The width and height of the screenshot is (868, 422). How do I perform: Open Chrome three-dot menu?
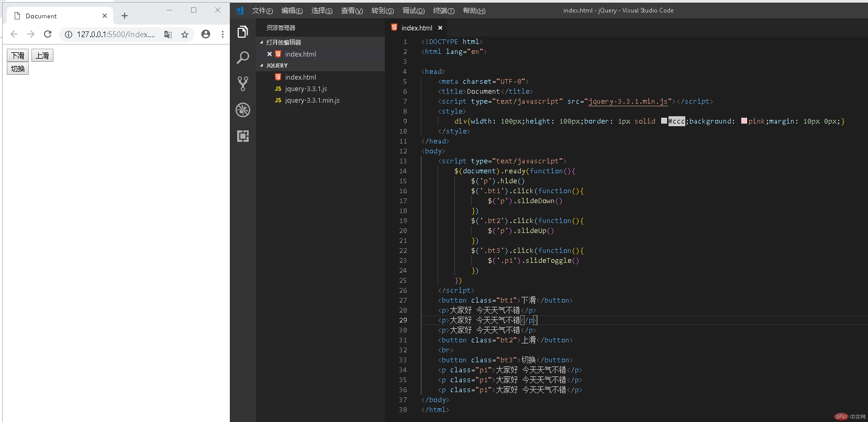pos(222,34)
